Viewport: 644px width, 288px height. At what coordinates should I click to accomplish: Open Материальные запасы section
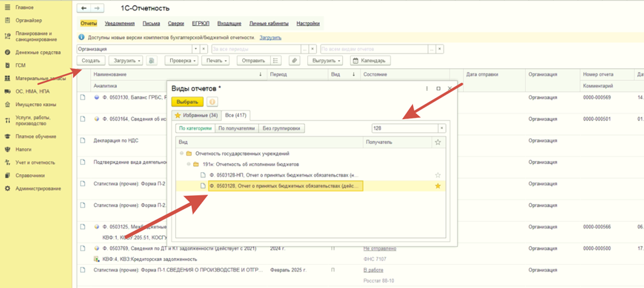point(40,78)
